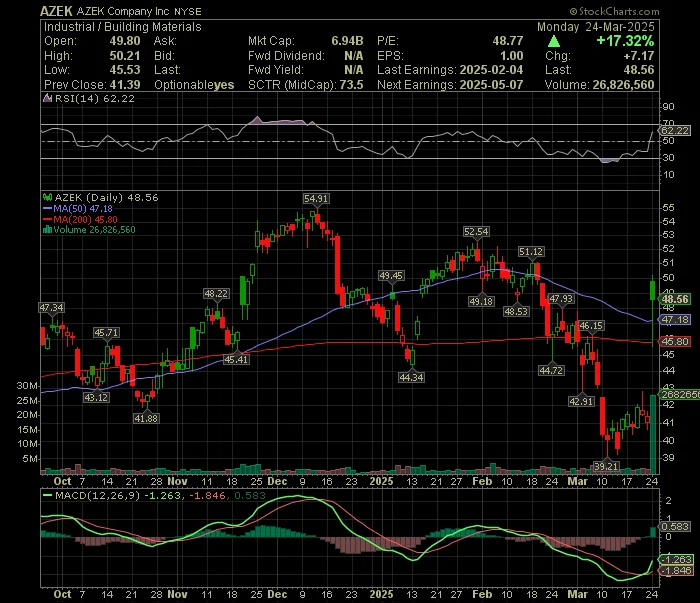
Task: Click the Prev Close 41.39 value
Action: pyautogui.click(x=125, y=85)
